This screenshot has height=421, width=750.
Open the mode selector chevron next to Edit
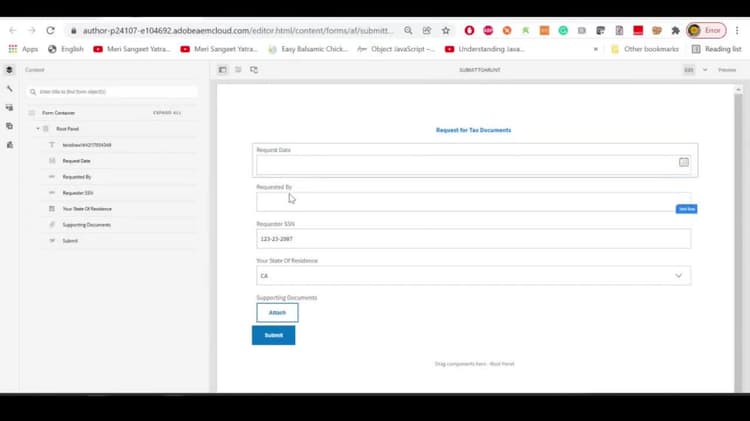705,70
